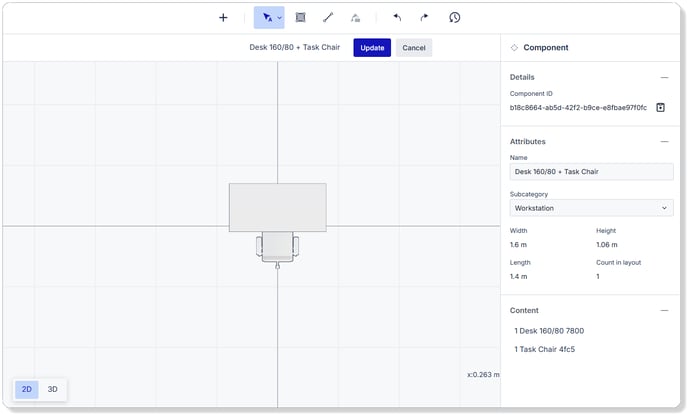
Task: Click the Name input field
Action: pos(591,172)
